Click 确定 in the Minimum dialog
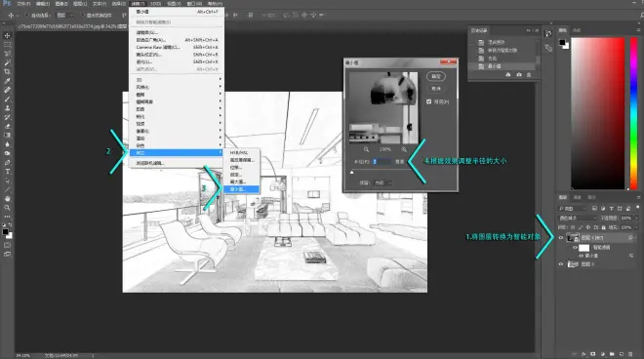This screenshot has height=359, width=644. click(x=436, y=76)
